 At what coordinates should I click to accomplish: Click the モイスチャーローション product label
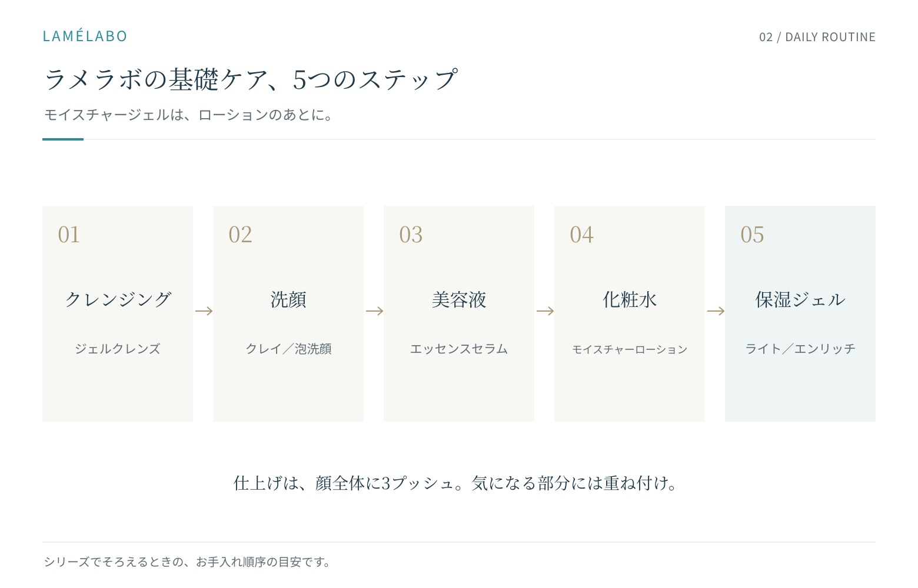tap(630, 349)
